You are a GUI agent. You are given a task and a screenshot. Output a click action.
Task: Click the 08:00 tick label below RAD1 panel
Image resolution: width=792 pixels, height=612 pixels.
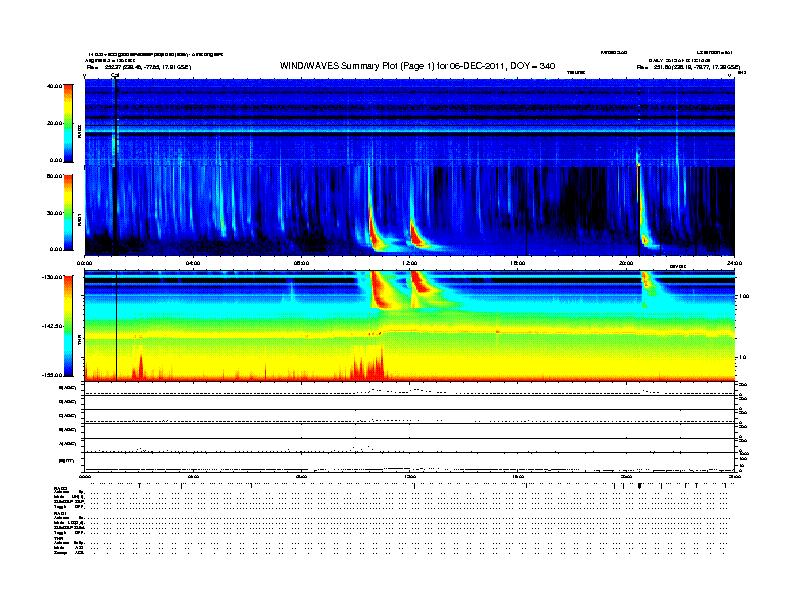(x=301, y=263)
